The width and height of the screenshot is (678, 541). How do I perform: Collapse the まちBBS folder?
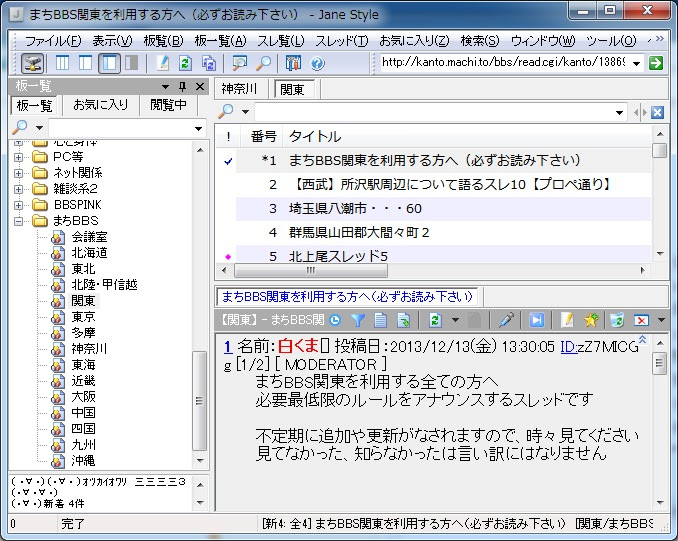(18, 221)
